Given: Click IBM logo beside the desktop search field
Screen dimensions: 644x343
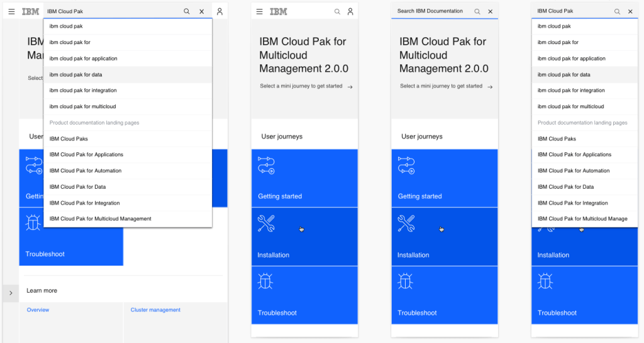Looking at the screenshot, I should (x=30, y=11).
